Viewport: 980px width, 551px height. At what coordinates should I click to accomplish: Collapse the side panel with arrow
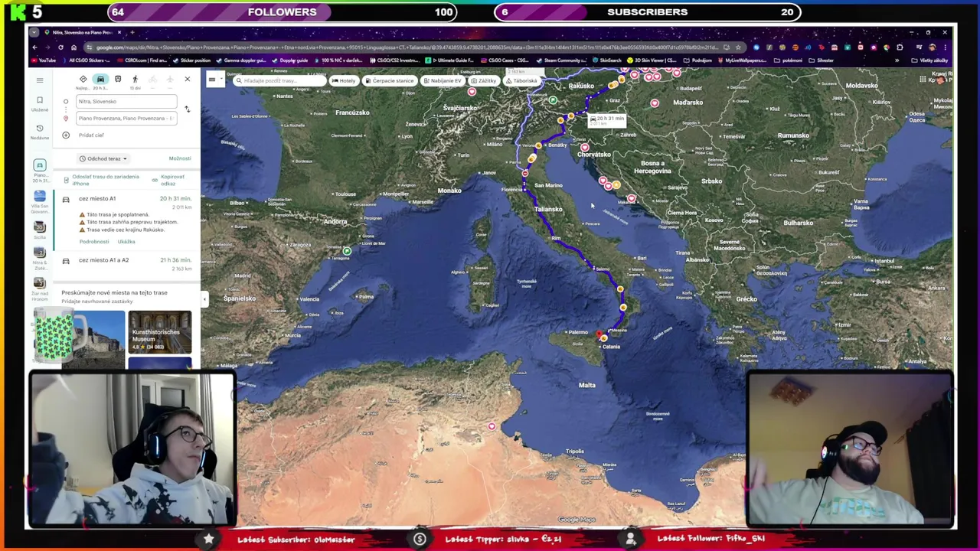[204, 299]
